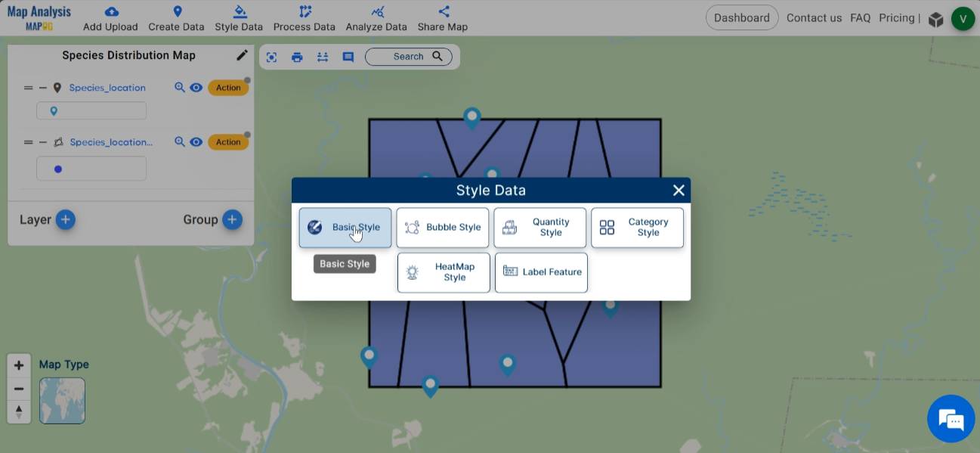This screenshot has width=980, height=453.
Task: Open the Contact us link
Action: [x=814, y=17]
